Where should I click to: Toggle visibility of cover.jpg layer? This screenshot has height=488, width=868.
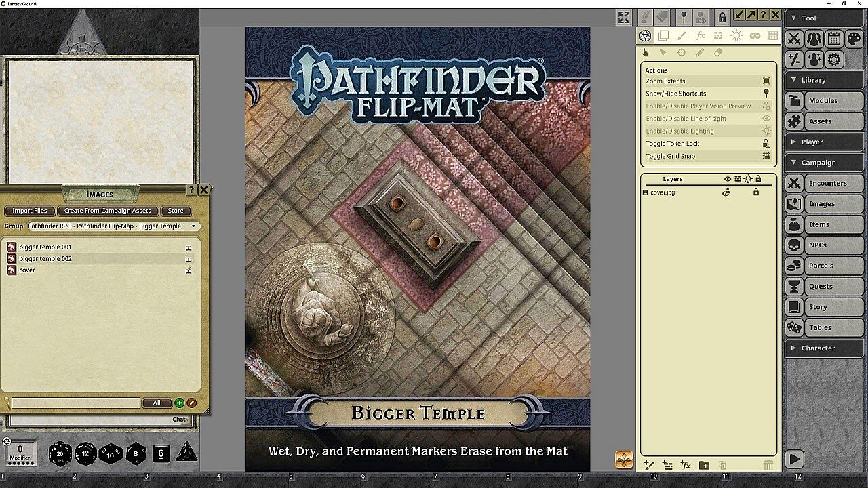pyautogui.click(x=726, y=192)
